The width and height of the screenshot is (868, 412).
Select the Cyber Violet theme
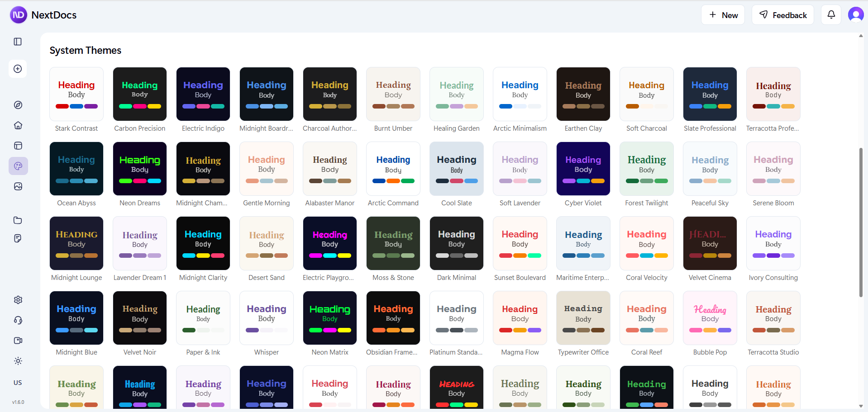(x=583, y=168)
